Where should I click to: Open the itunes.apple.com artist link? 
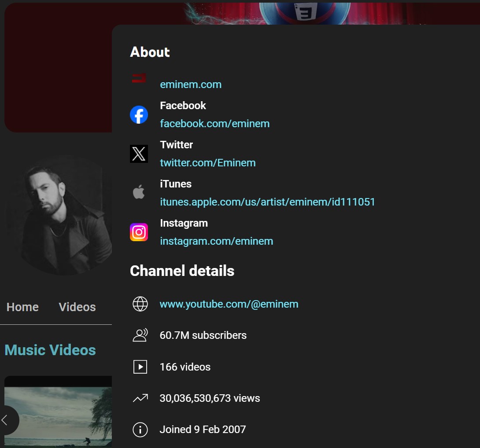268,202
